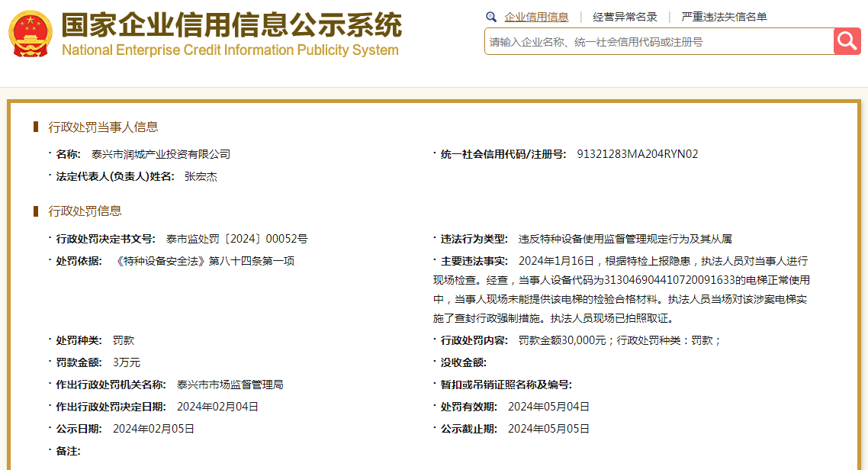Select the 企业信用信息 search tab
The image size is (868, 470).
[x=536, y=17]
